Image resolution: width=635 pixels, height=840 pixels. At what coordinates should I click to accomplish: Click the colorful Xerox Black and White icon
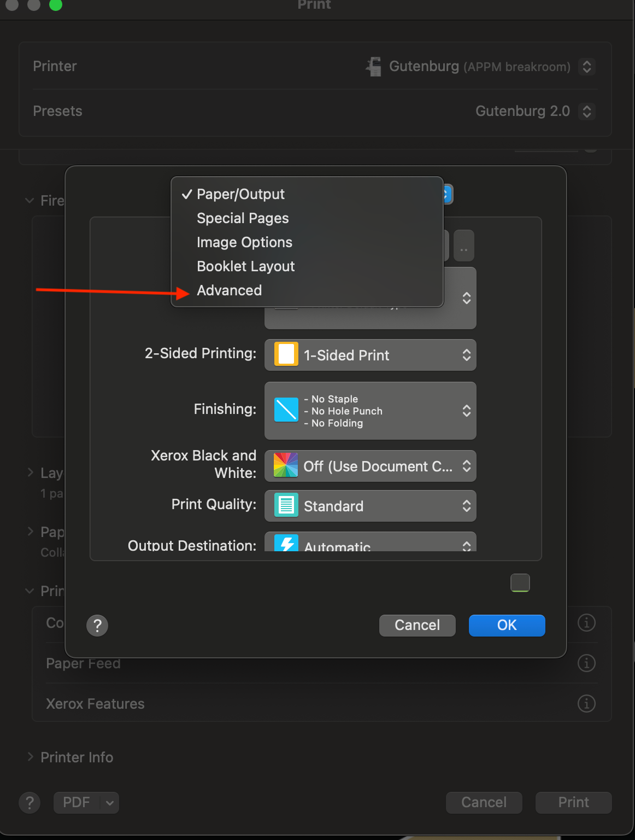pyautogui.click(x=286, y=465)
